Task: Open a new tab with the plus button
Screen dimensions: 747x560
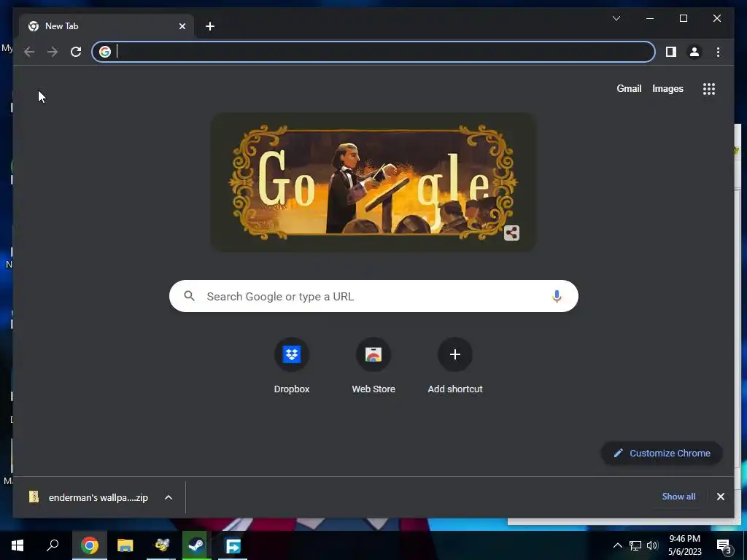Action: [x=210, y=26]
